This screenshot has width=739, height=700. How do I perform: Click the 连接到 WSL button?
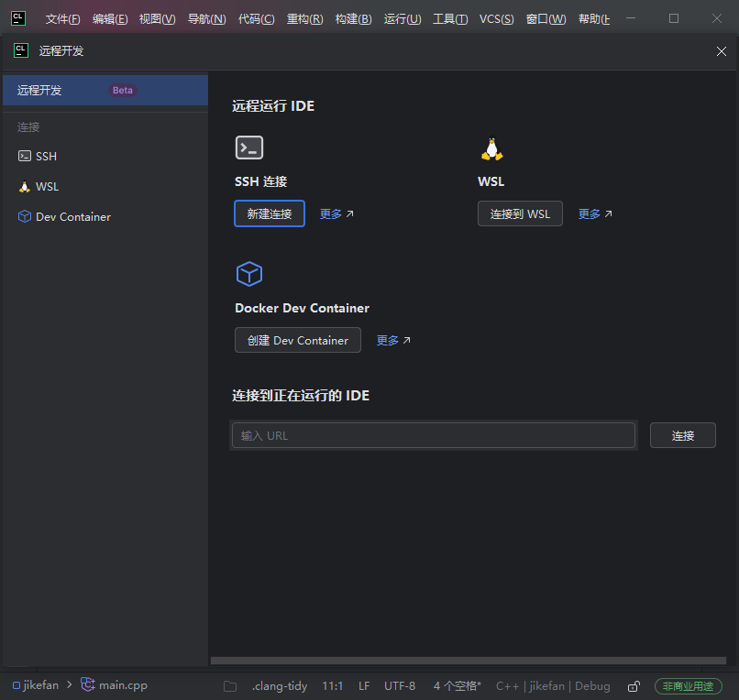520,213
